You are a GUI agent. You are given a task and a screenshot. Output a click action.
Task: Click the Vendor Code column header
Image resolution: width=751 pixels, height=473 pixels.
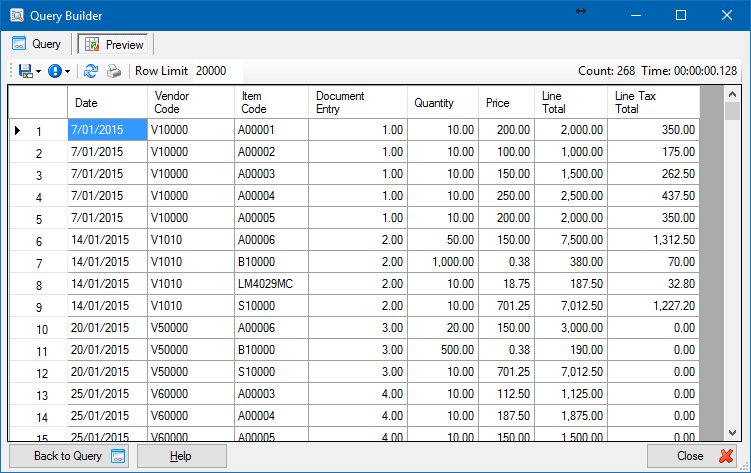tap(191, 102)
